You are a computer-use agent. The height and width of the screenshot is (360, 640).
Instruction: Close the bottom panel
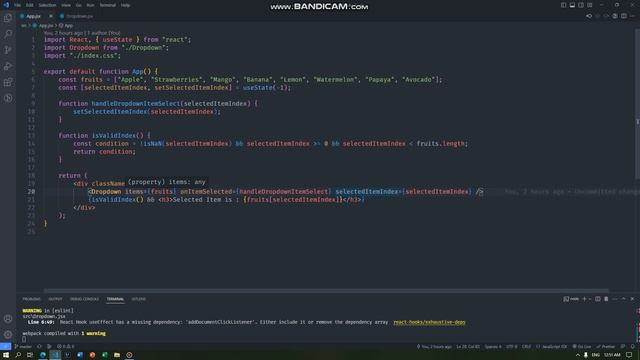point(632,299)
